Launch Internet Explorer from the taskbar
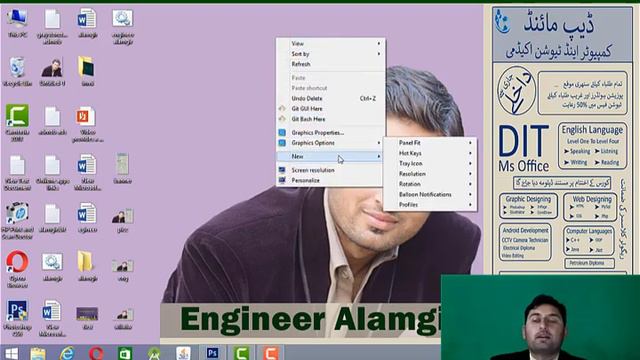Screen dimensions: 640x360 click(67, 353)
